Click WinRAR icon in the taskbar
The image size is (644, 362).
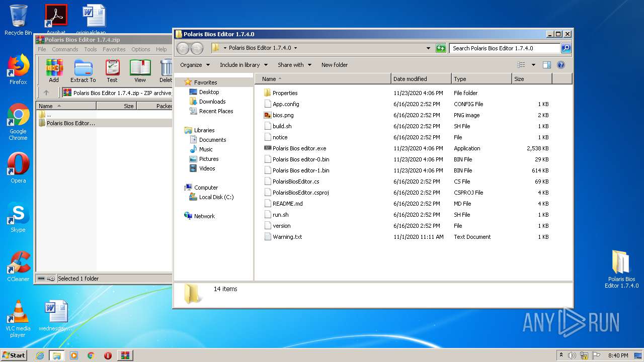click(x=125, y=355)
